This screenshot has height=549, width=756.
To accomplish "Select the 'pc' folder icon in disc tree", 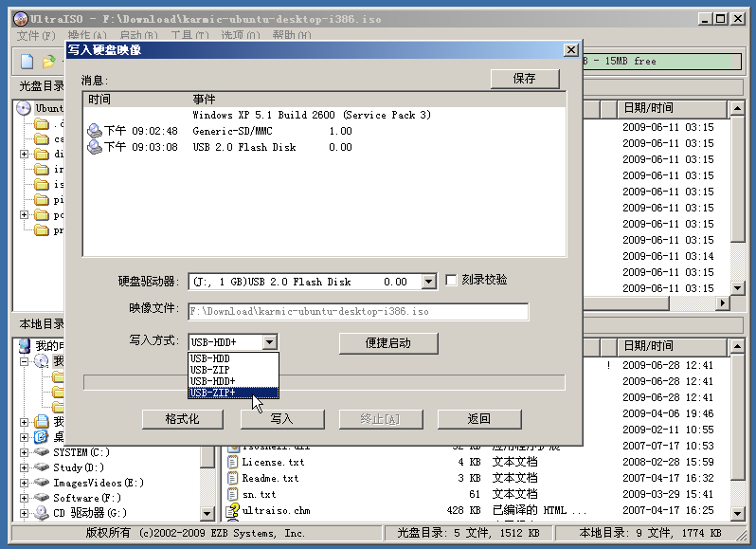I will [x=42, y=215].
